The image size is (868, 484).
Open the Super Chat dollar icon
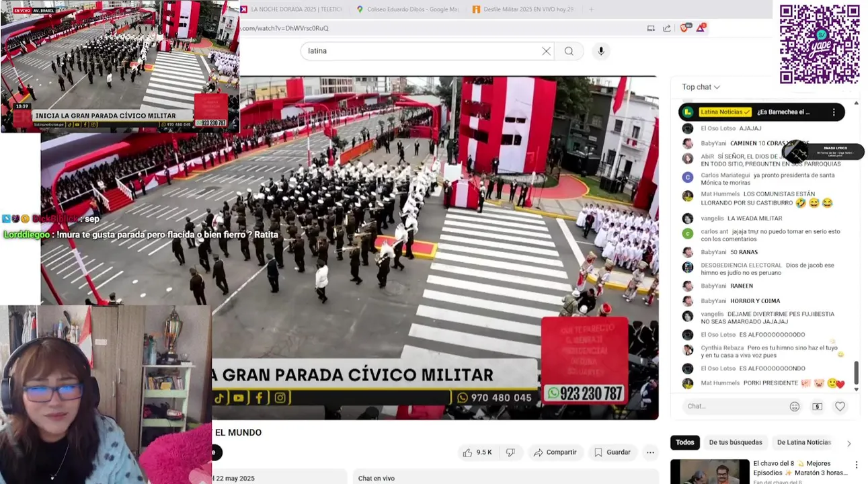pos(817,406)
